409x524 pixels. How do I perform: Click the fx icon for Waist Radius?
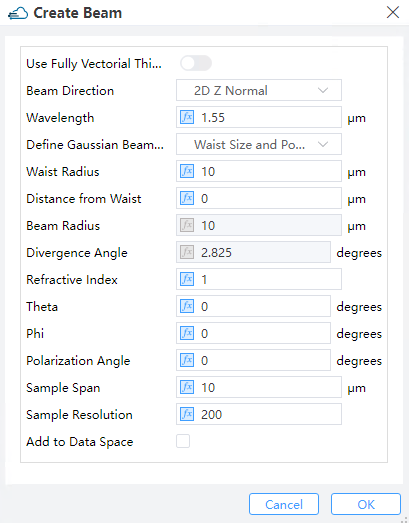(x=187, y=171)
